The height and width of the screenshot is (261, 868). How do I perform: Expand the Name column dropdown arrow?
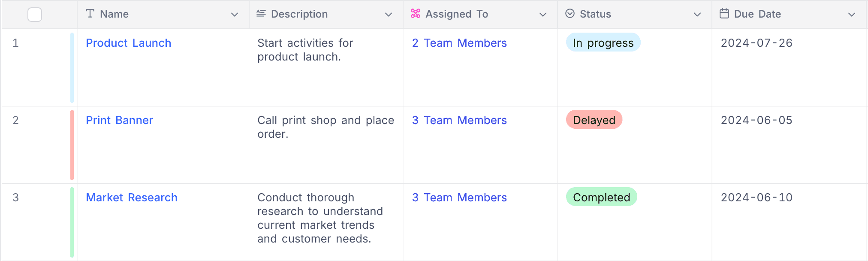pos(235,15)
